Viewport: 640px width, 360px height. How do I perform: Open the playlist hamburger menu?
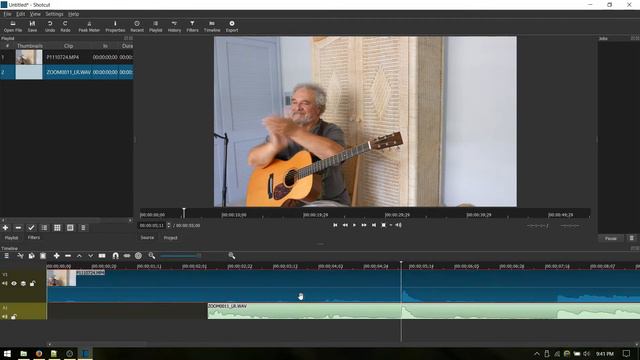[x=83, y=228]
